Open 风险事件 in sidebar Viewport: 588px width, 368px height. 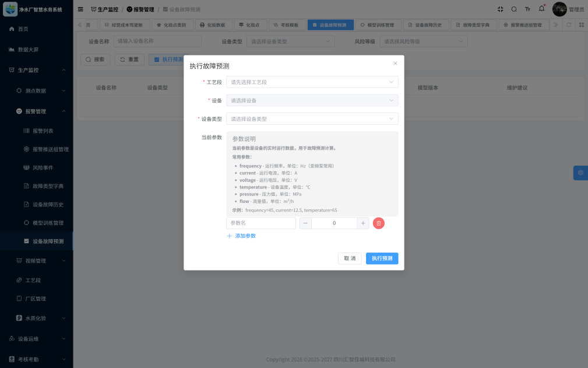click(36, 168)
